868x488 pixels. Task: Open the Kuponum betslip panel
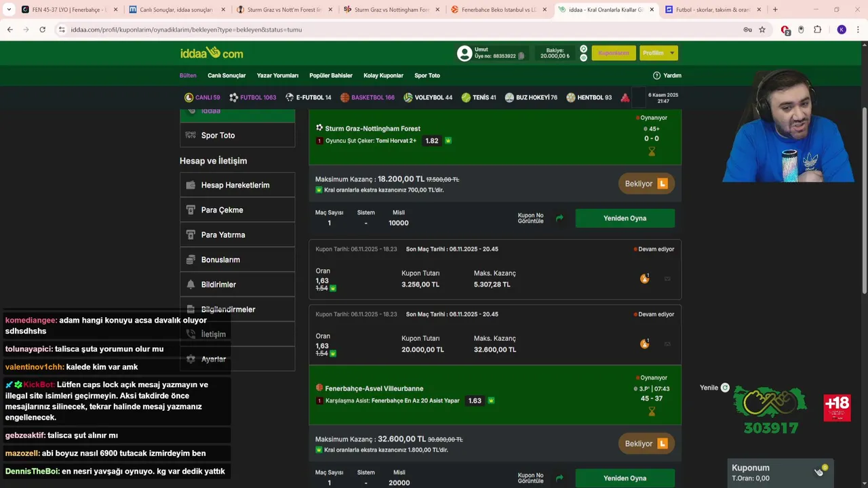click(781, 472)
